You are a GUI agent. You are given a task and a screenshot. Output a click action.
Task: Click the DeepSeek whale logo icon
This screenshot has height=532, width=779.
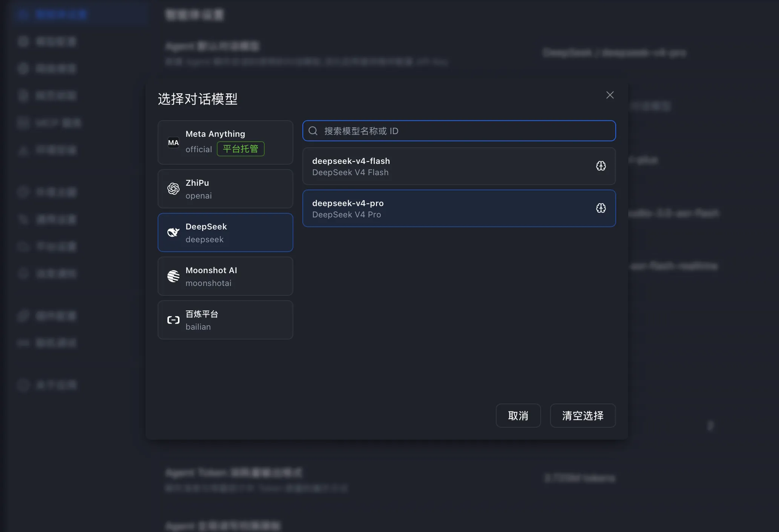(173, 232)
